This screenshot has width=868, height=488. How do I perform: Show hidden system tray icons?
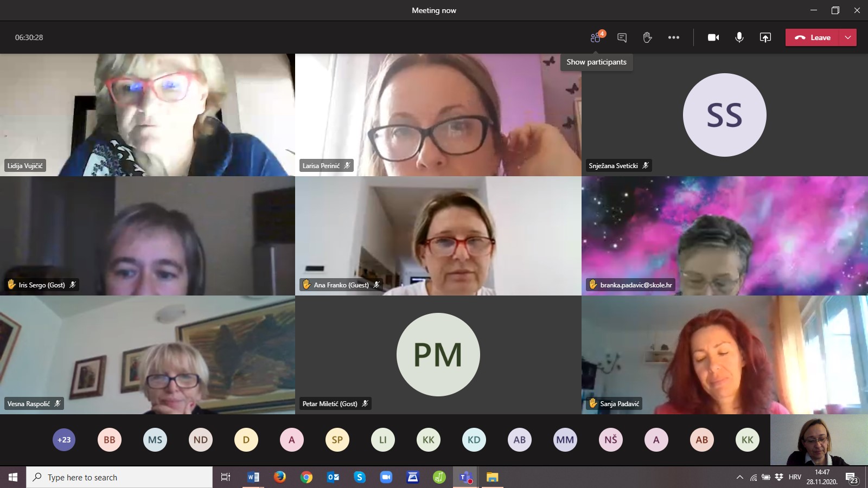[x=739, y=477]
